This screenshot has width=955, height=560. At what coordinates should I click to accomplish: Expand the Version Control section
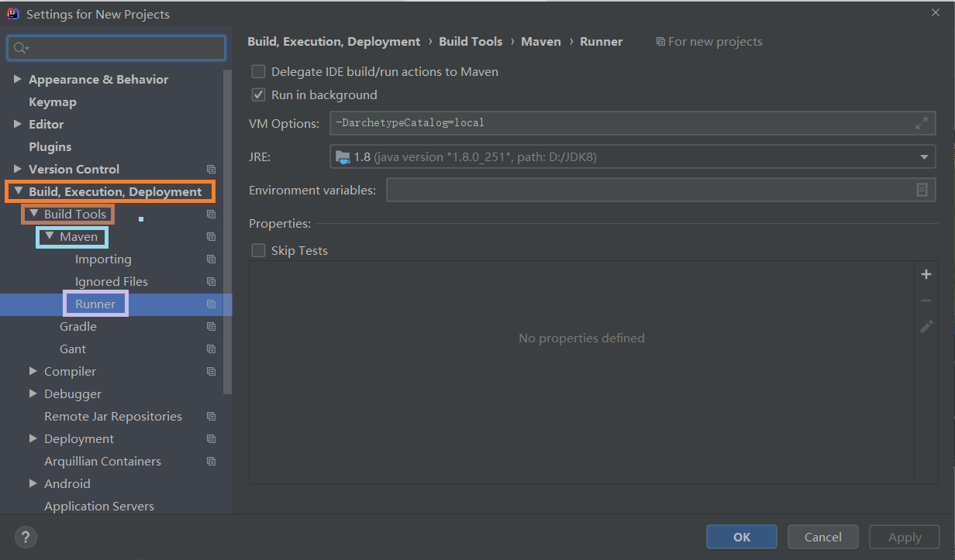click(x=18, y=169)
